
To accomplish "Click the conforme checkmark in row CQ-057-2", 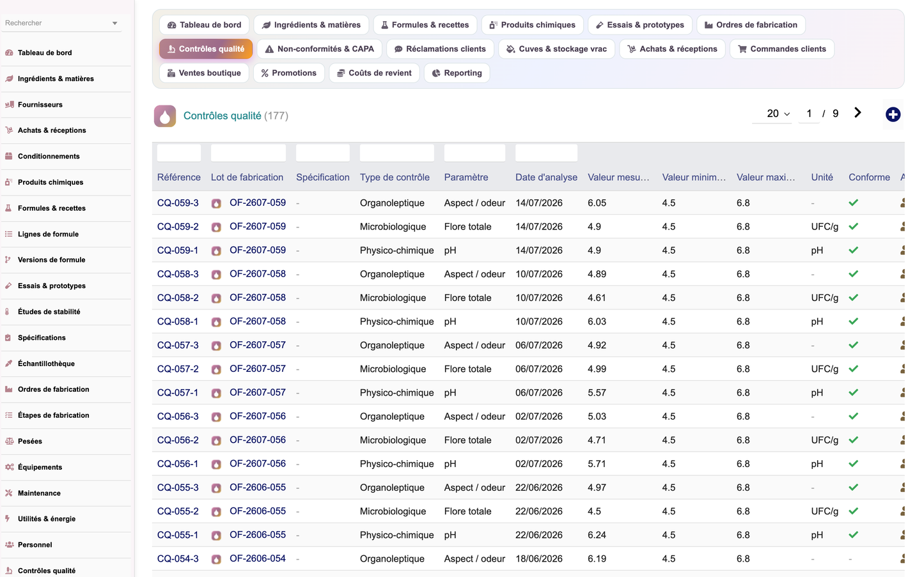I will tap(854, 369).
